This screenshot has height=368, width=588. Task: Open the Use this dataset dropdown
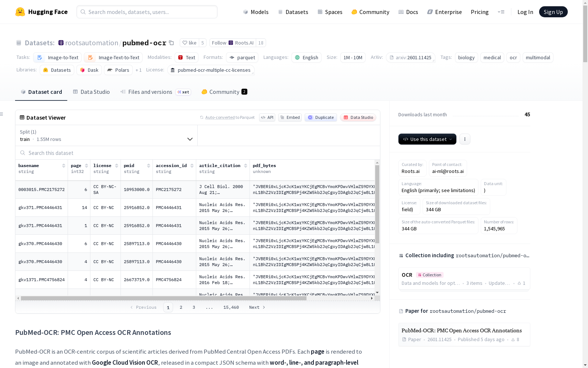[x=427, y=139]
